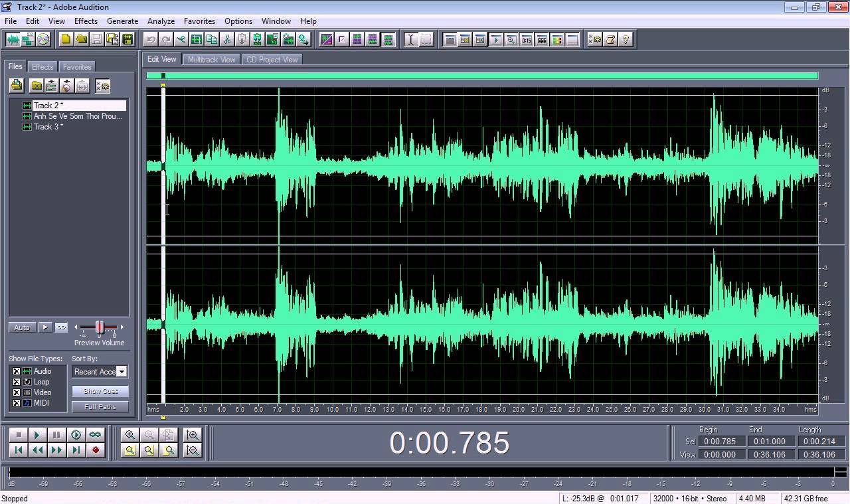Open the Generate menu
850x504 pixels.
[122, 21]
